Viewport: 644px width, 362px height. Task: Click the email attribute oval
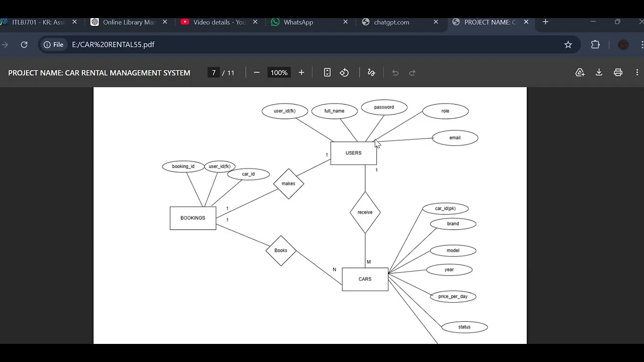455,138
